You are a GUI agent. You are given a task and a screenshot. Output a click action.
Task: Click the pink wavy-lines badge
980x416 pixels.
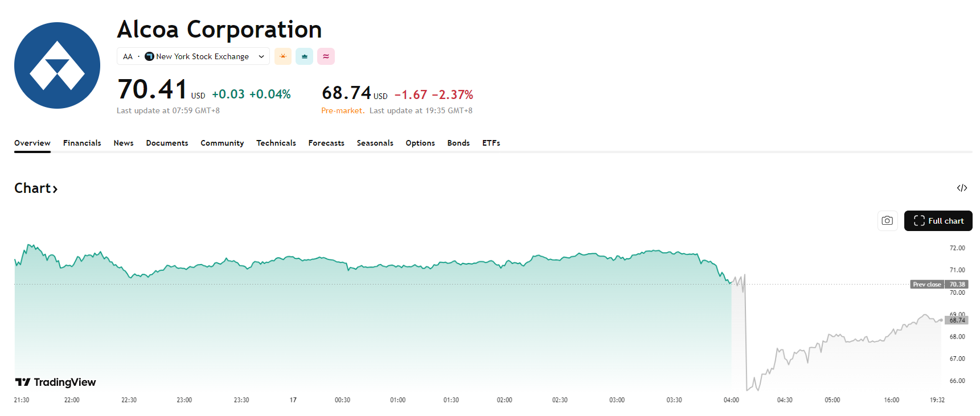tap(326, 56)
